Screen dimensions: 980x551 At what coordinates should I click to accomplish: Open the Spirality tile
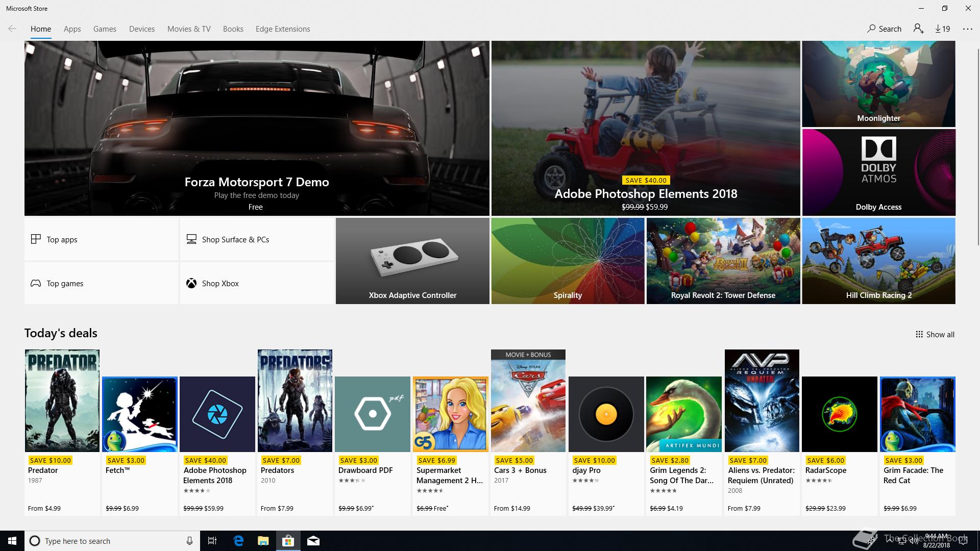pyautogui.click(x=568, y=261)
